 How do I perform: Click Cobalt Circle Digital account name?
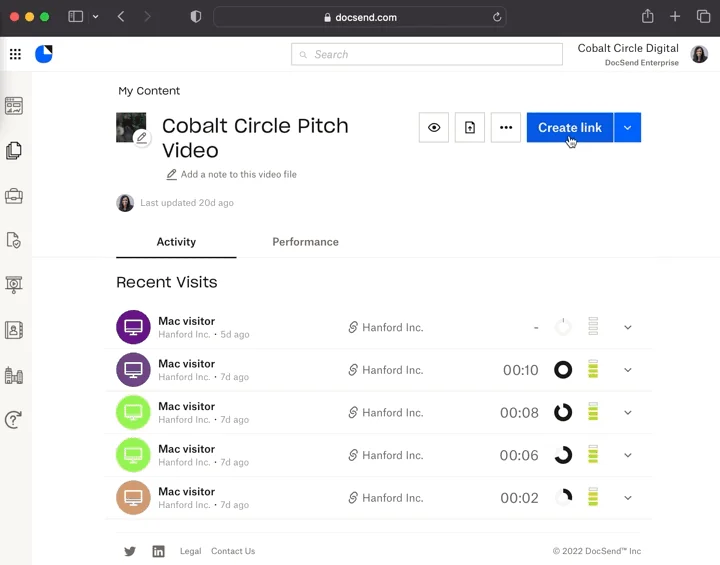click(x=628, y=48)
